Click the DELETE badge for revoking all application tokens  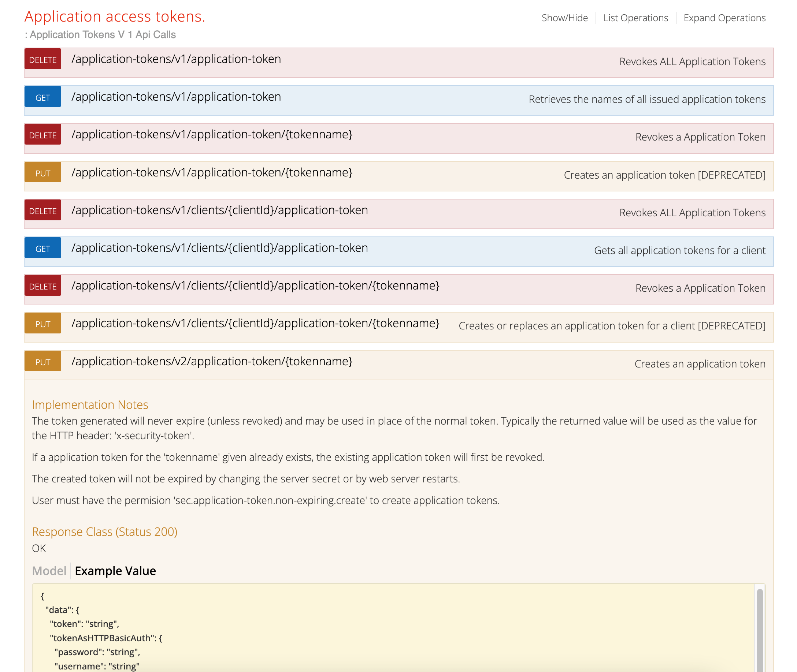click(43, 59)
